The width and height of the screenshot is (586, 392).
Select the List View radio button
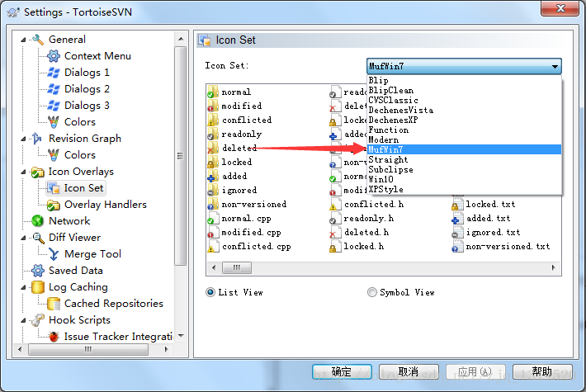tap(210, 292)
